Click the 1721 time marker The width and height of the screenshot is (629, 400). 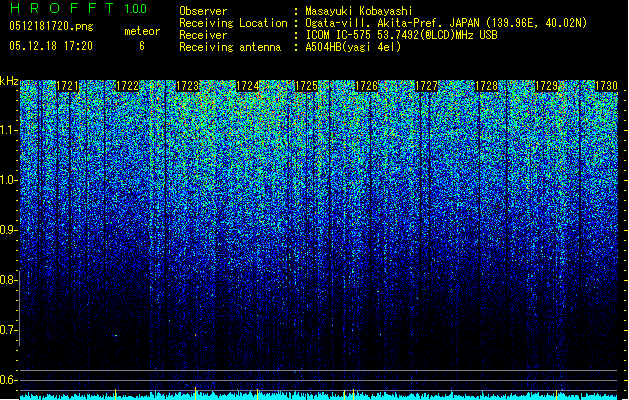[67, 86]
